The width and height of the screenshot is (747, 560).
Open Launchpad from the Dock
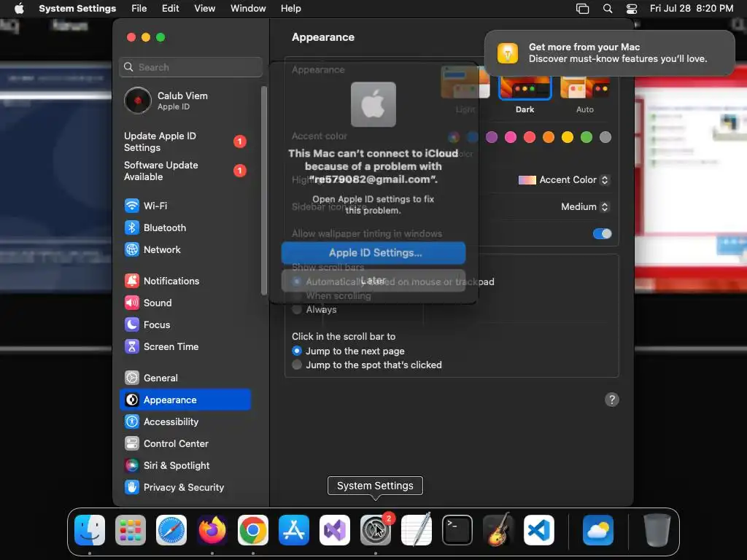pos(131,530)
